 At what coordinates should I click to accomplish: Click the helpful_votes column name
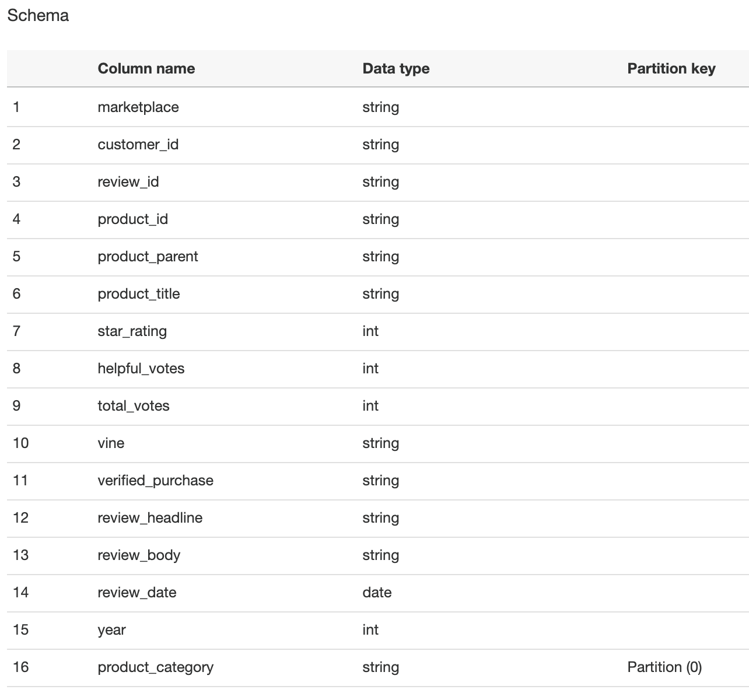141,369
